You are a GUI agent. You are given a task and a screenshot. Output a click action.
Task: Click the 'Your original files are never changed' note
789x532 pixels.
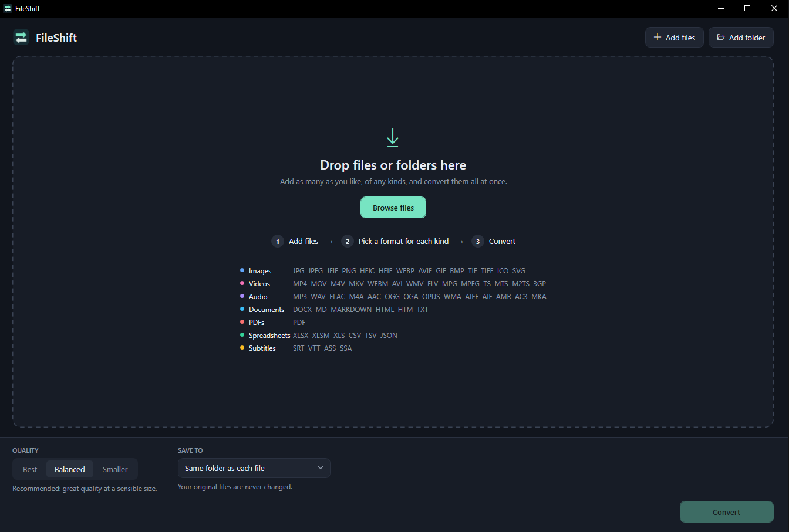tap(235, 487)
